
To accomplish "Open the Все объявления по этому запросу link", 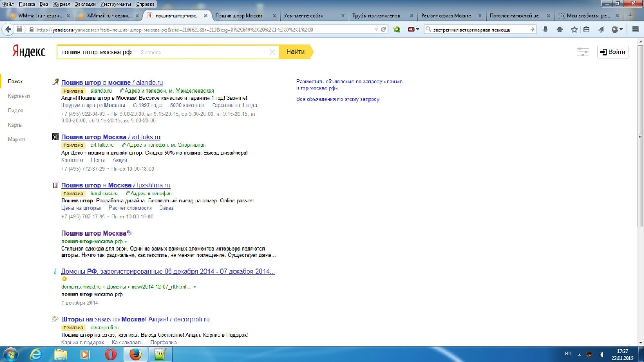I will coord(338,99).
